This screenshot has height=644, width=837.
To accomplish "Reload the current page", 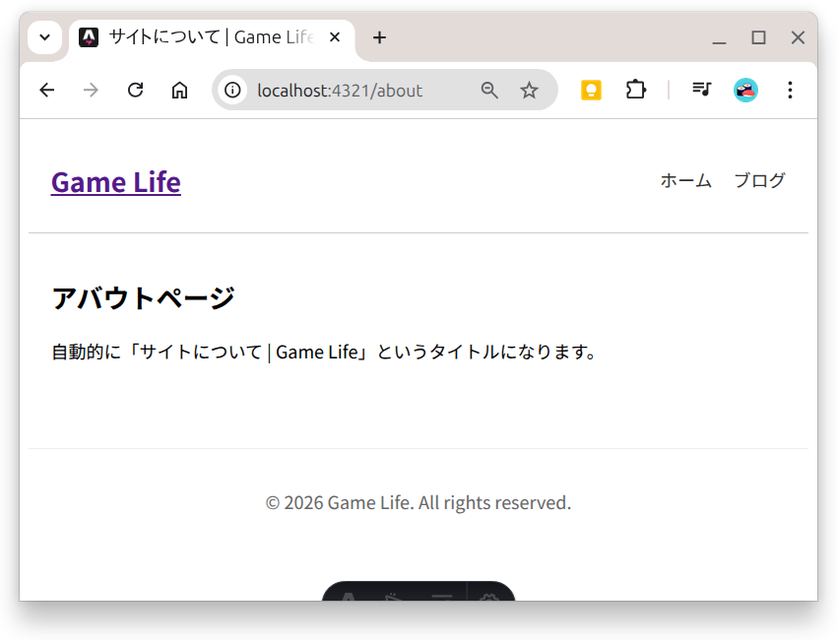I will tap(136, 91).
